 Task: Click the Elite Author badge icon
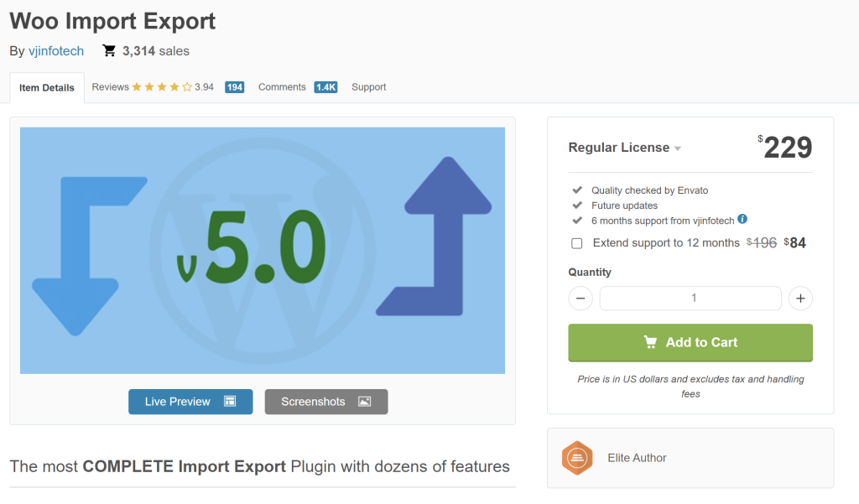[x=577, y=458]
